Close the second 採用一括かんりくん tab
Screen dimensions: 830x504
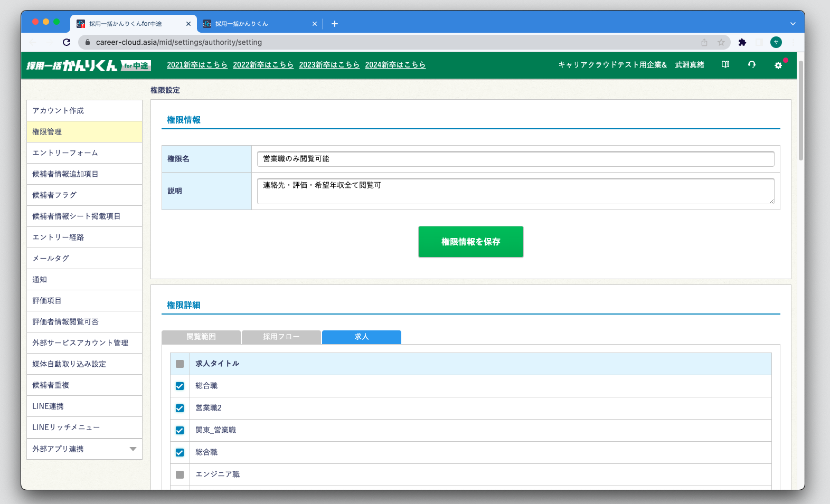click(x=315, y=24)
